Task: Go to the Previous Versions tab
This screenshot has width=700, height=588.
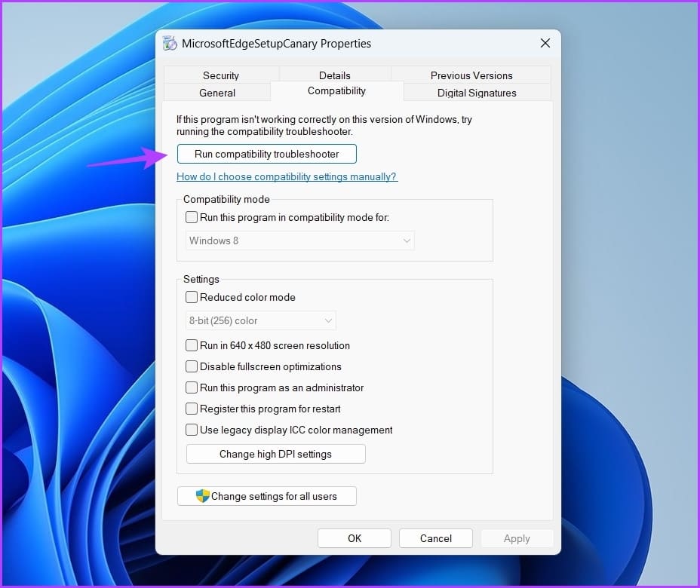Action: pos(471,75)
